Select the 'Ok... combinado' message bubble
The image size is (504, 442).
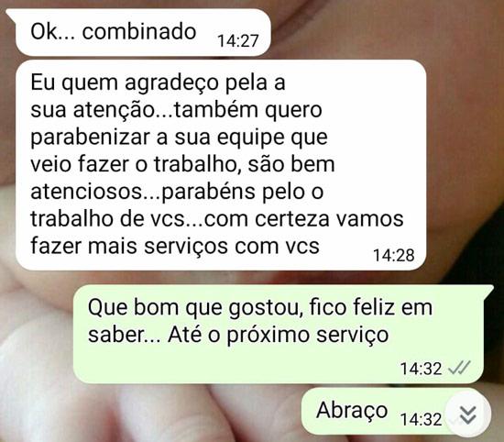[x=140, y=32]
